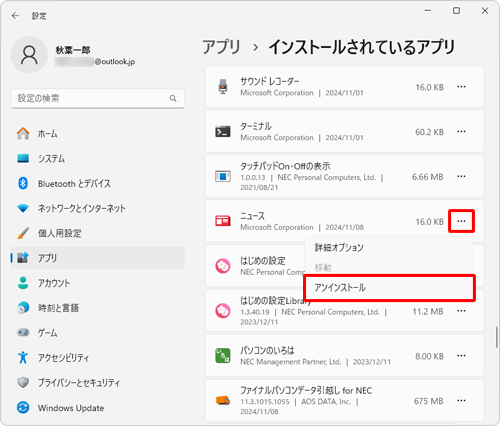
Task: Open more options for サウンド レコーダー
Action: pyautogui.click(x=461, y=87)
